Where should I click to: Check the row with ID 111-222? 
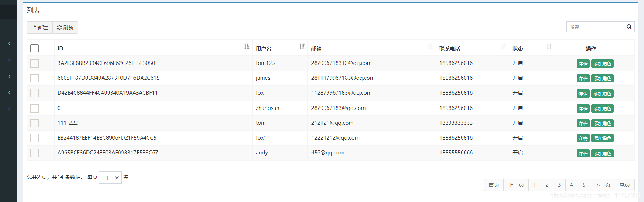(34, 123)
